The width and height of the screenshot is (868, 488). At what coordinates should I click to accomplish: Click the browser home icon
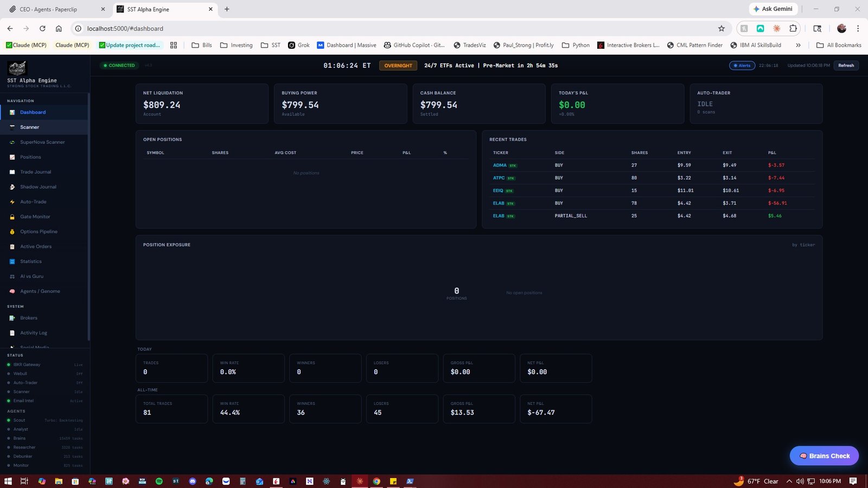(x=59, y=28)
